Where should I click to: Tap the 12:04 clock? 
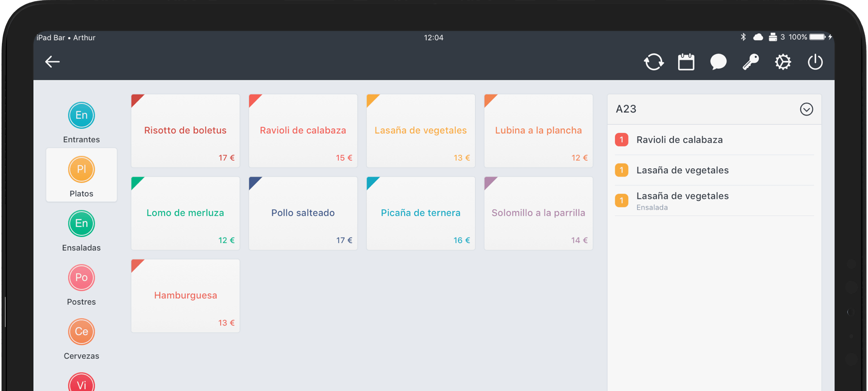(434, 38)
